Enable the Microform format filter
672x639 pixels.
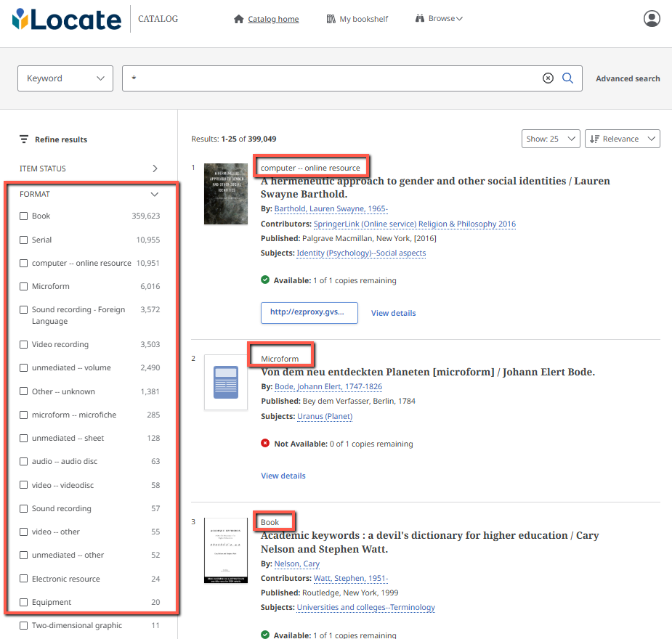click(x=23, y=285)
